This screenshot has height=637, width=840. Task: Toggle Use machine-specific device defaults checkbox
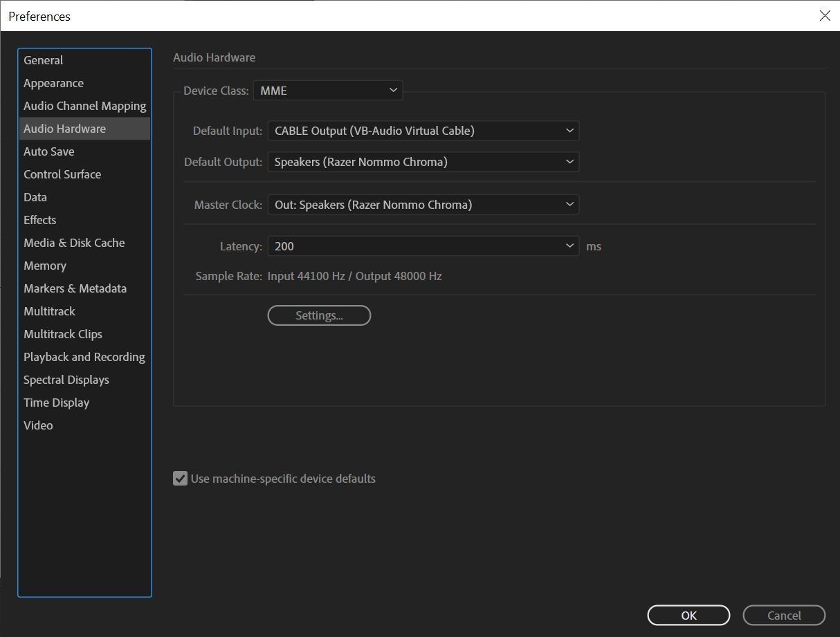[x=180, y=479]
